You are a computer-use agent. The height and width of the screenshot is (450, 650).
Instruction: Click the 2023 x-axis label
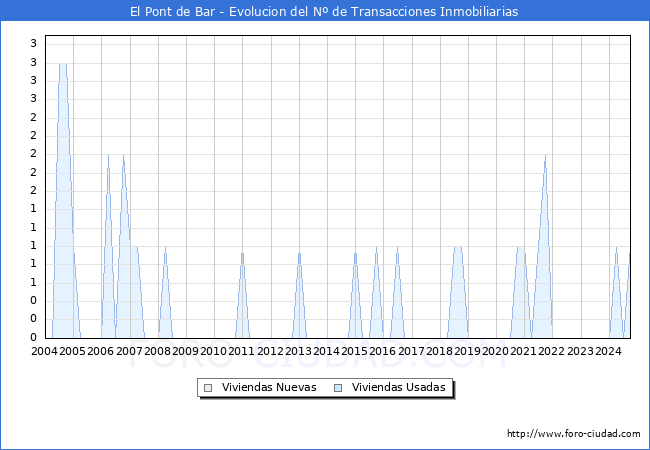(x=580, y=351)
